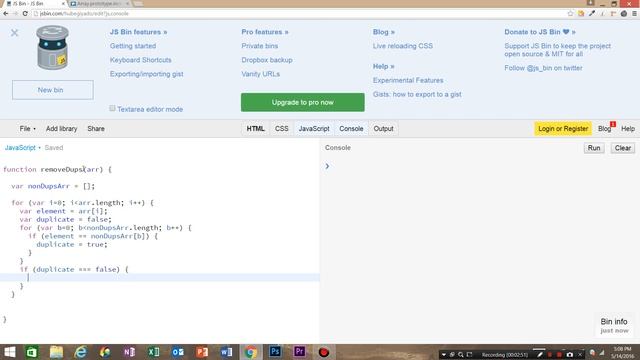Viewport: 640px width, 360px height.
Task: Open Exporting/importing gist link
Action: coord(146,74)
